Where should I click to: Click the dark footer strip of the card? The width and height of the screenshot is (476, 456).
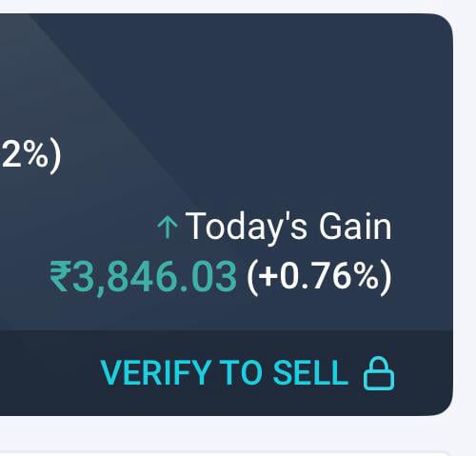(227, 373)
